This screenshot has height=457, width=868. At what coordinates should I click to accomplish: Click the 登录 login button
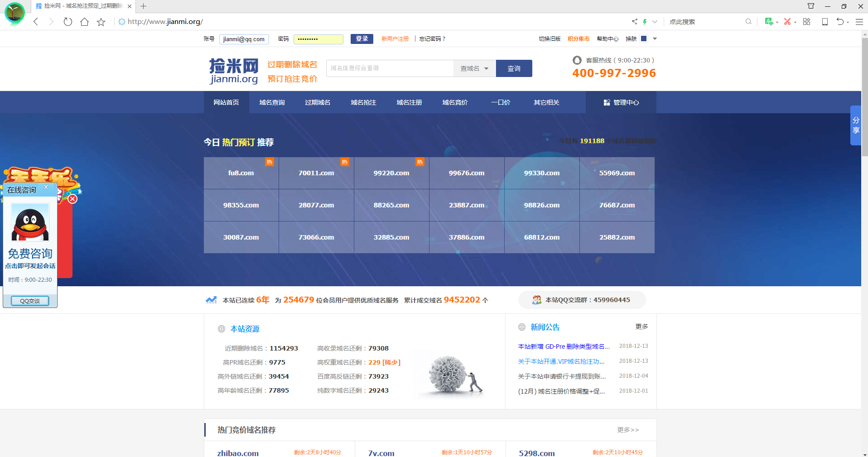[362, 38]
